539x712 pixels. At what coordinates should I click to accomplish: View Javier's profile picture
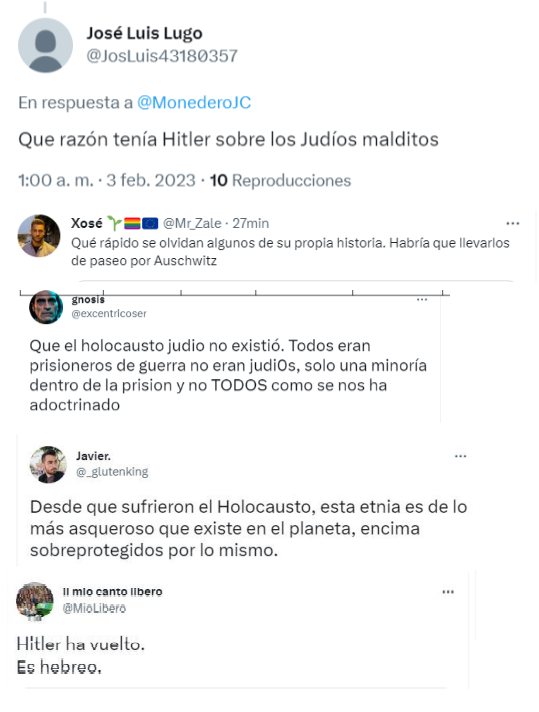click(48, 465)
